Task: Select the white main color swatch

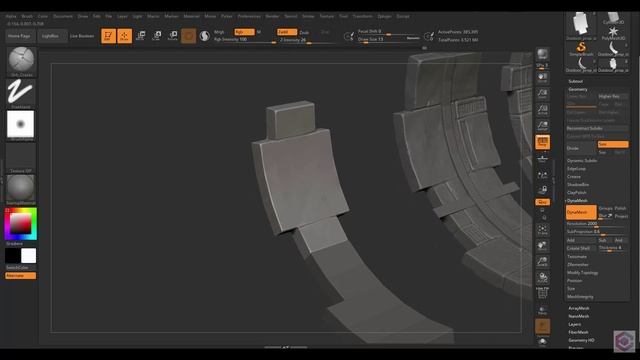Action: point(29,256)
